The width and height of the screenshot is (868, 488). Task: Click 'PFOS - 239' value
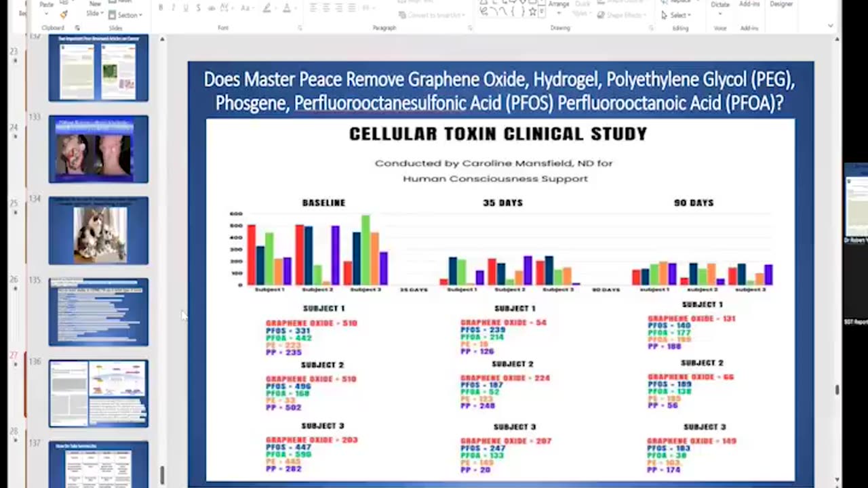[483, 330]
